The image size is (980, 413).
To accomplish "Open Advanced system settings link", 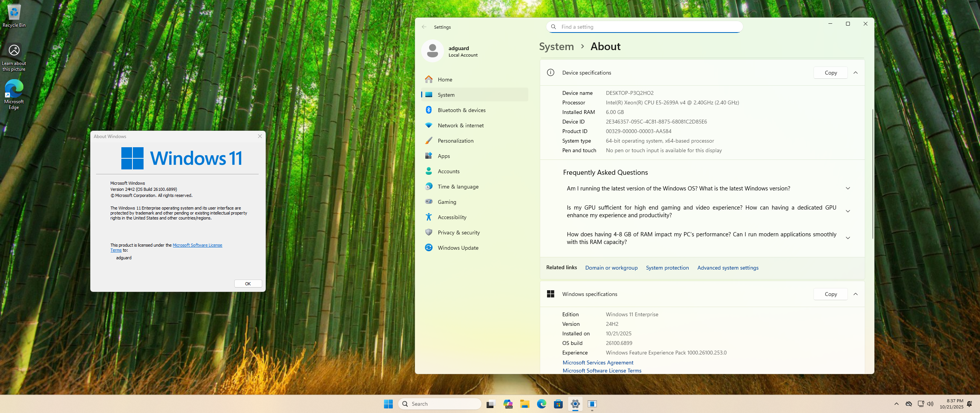I will [x=727, y=268].
